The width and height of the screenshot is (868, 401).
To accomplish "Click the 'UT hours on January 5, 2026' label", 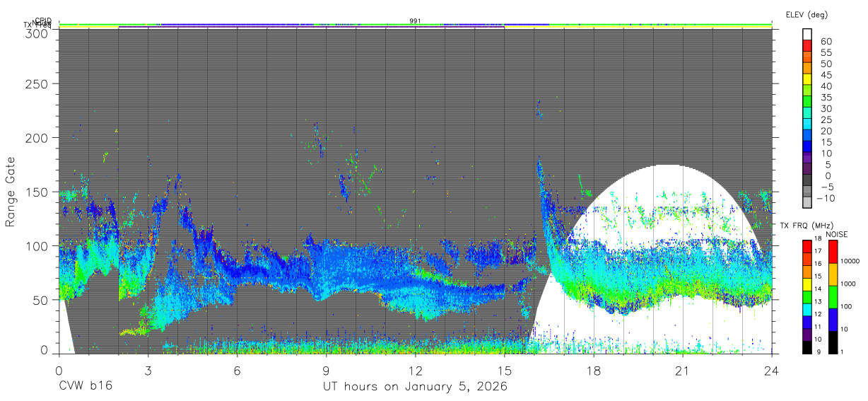I will 415,386.
